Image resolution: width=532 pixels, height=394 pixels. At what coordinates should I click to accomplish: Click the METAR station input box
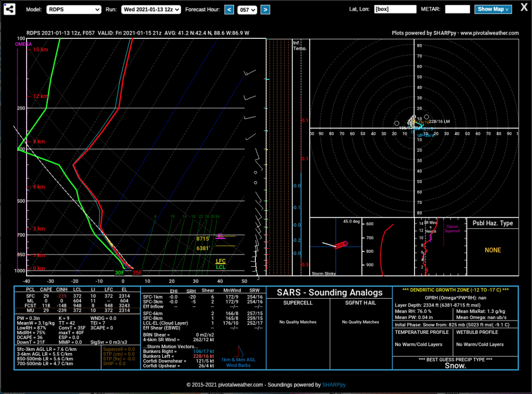click(458, 9)
